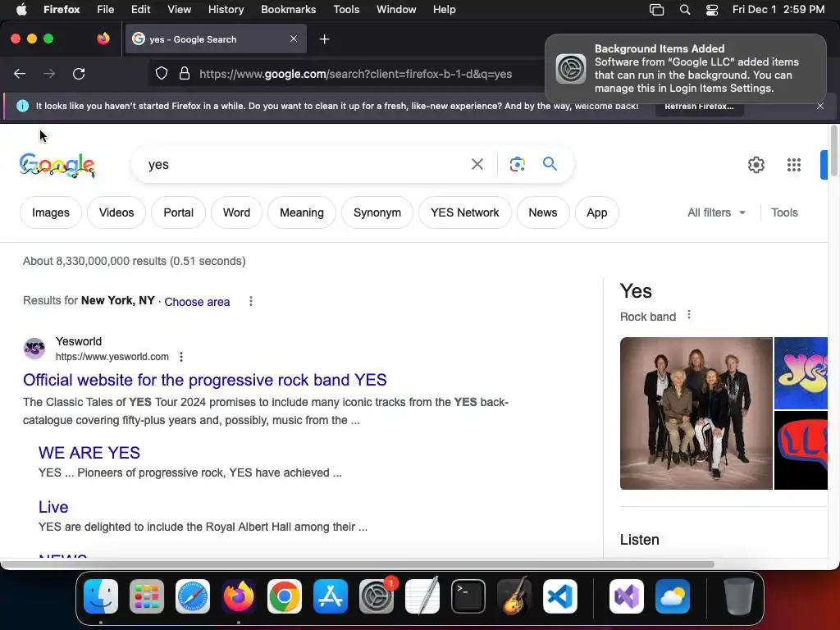Open Terminal from the Dock
This screenshot has width=840, height=630.
(468, 596)
